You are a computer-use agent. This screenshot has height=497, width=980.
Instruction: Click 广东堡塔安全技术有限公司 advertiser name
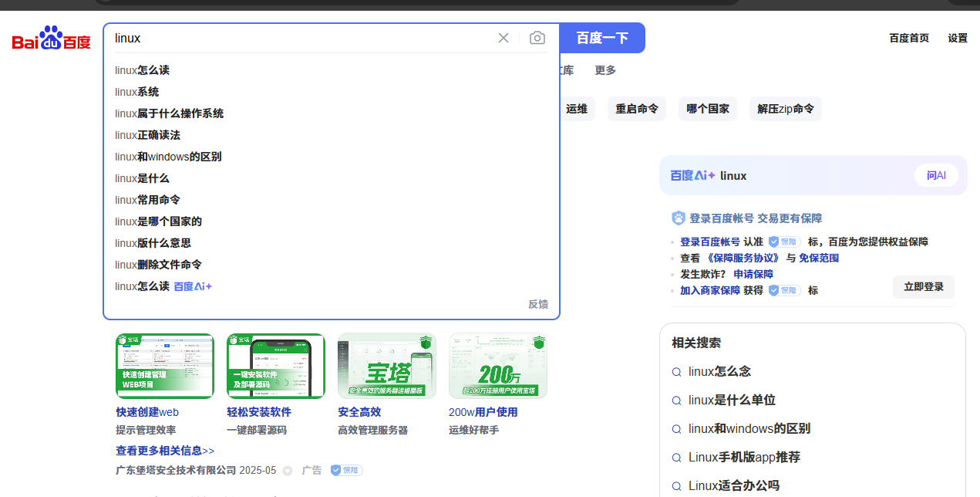coord(176,470)
